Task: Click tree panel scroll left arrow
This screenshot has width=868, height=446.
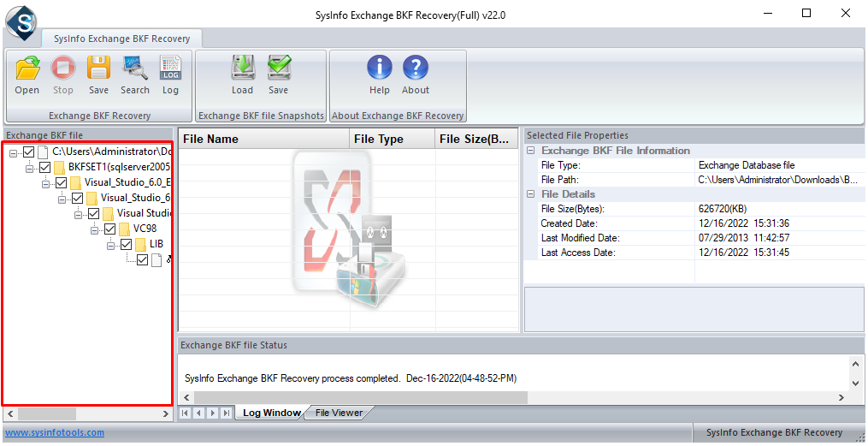Action: [10, 413]
